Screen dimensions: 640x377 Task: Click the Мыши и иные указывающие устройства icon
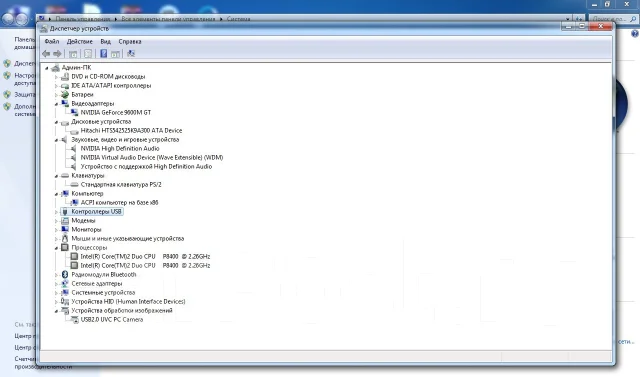point(65,239)
